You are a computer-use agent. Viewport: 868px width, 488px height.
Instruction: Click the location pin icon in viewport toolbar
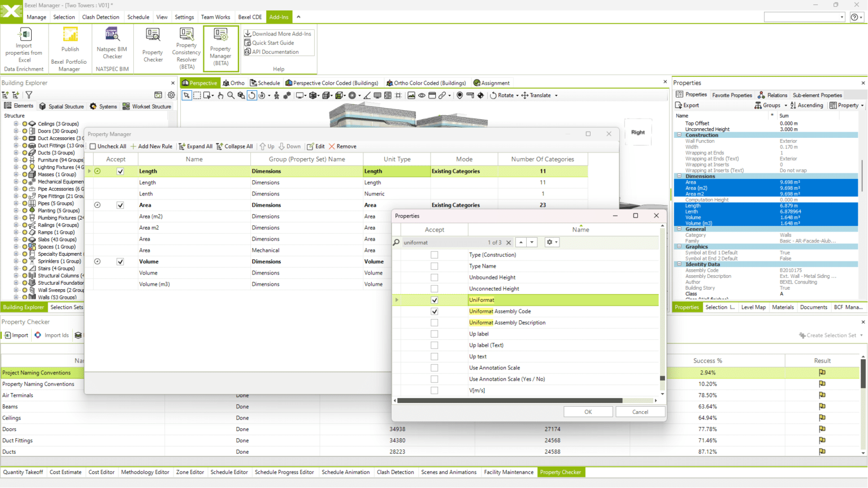pos(460,95)
